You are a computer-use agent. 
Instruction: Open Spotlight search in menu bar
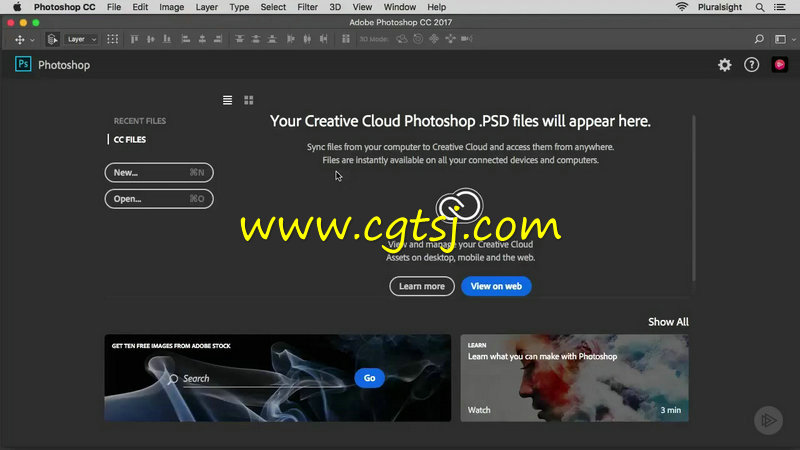(x=760, y=7)
